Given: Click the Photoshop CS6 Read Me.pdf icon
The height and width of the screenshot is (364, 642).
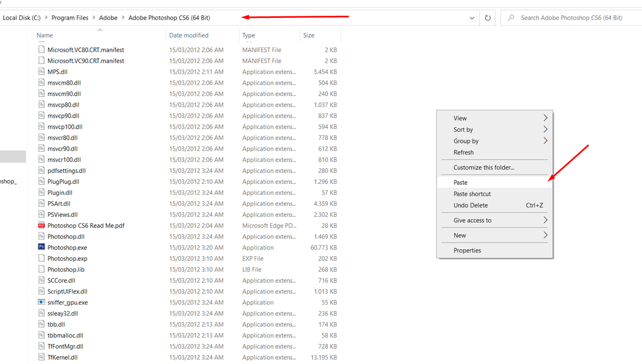Looking at the screenshot, I should pyautogui.click(x=42, y=225).
